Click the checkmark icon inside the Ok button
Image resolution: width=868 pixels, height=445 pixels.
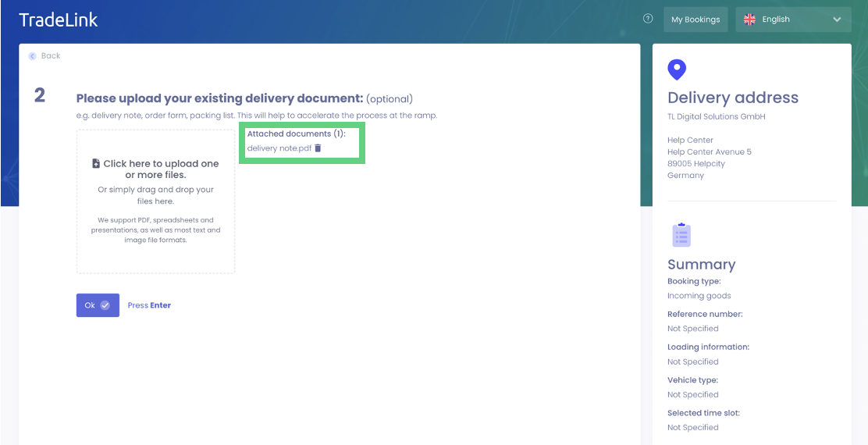click(105, 305)
